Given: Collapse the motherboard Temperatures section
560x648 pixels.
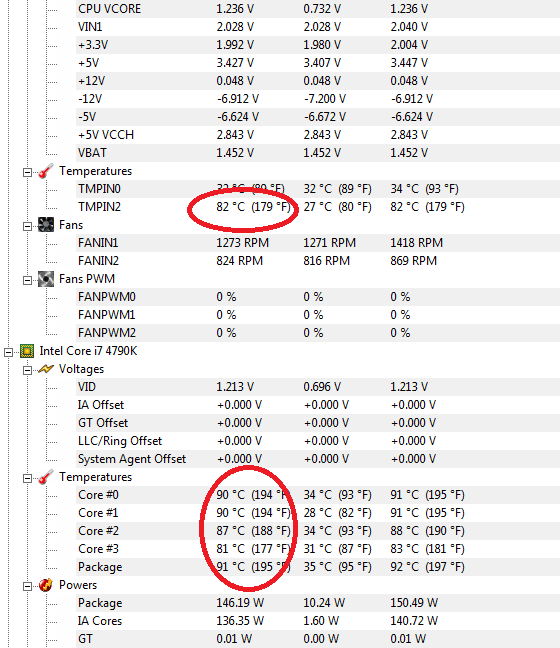Looking at the screenshot, I should (27, 172).
